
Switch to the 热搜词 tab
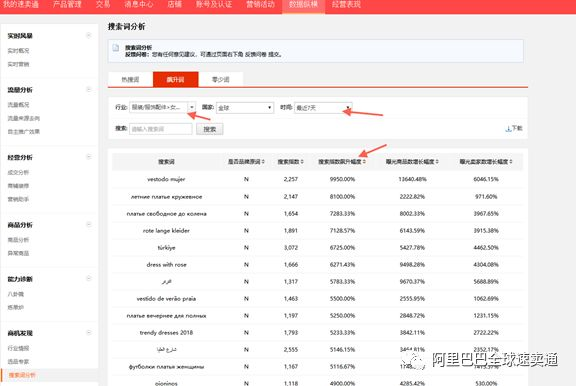click(x=130, y=79)
